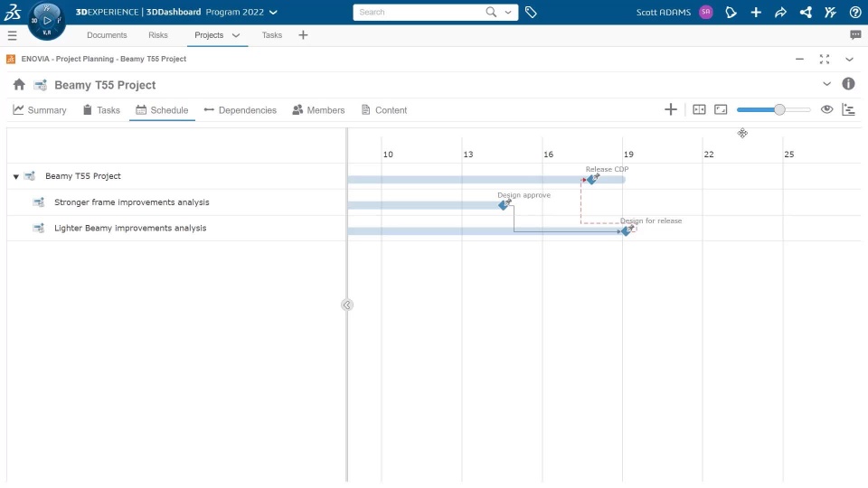The height and width of the screenshot is (488, 868).
Task: Click the Scott ADAMS user name
Action: (663, 12)
